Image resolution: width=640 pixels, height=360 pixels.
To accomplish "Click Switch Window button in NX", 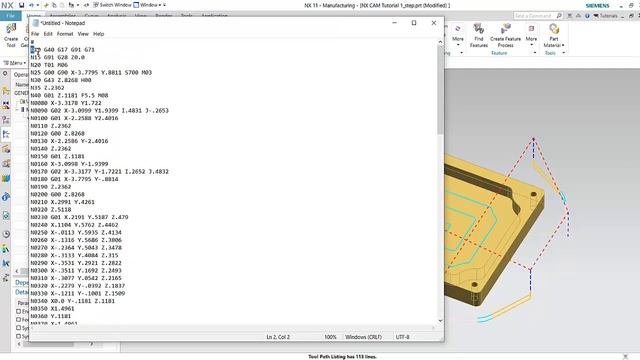I will click(x=112, y=5).
